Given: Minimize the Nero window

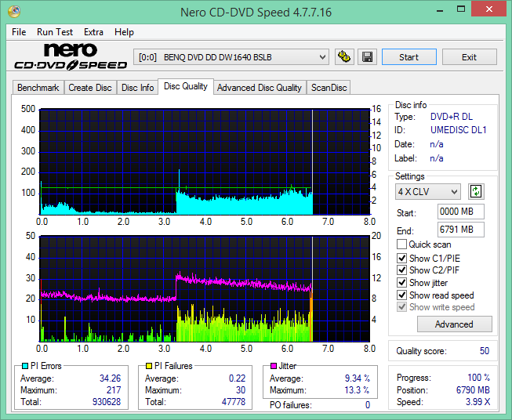Looking at the screenshot, I should tap(440, 9).
